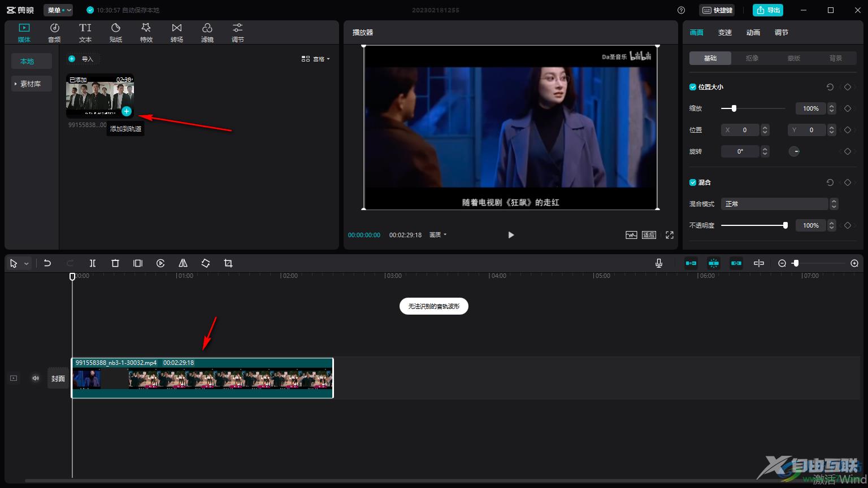Viewport: 868px width, 488px height.
Task: Toggle main track magnet icon
Action: pyautogui.click(x=691, y=263)
